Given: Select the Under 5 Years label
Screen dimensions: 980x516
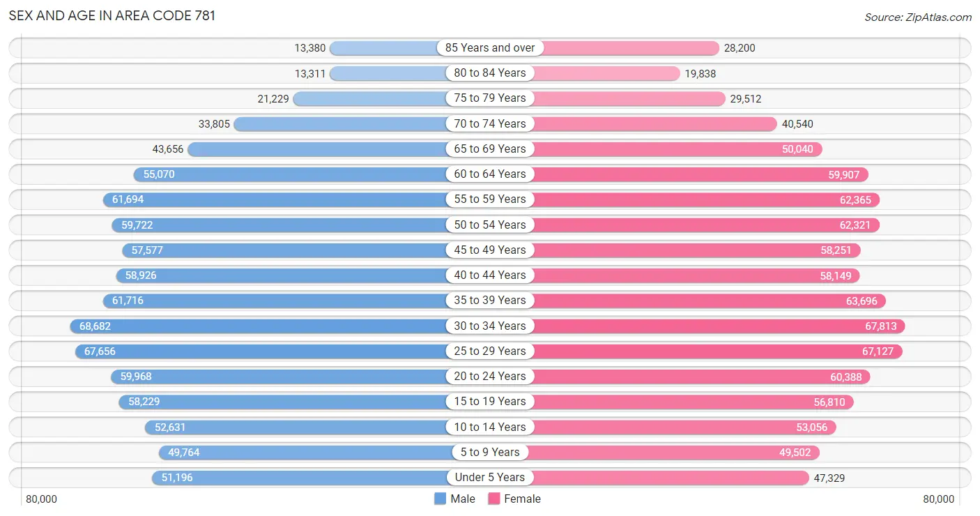Looking at the screenshot, I should [490, 478].
